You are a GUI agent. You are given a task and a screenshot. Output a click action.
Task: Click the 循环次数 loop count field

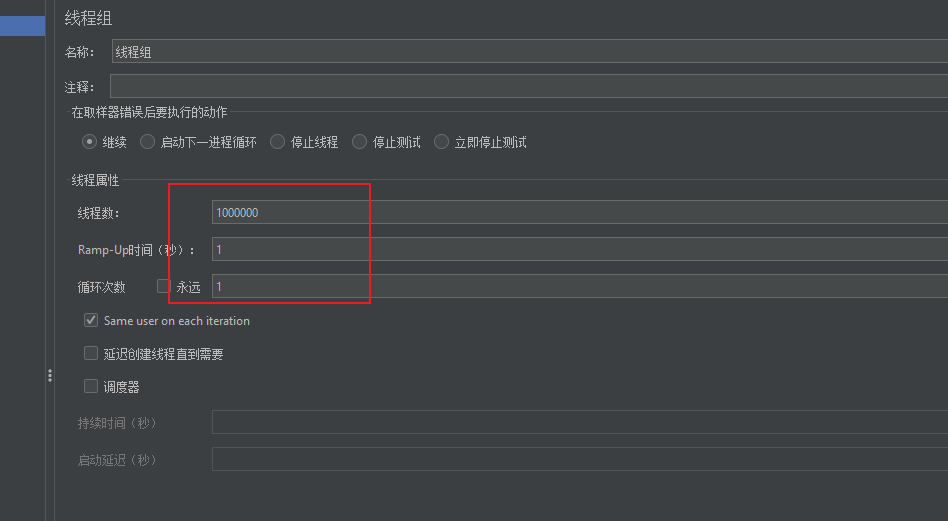578,286
